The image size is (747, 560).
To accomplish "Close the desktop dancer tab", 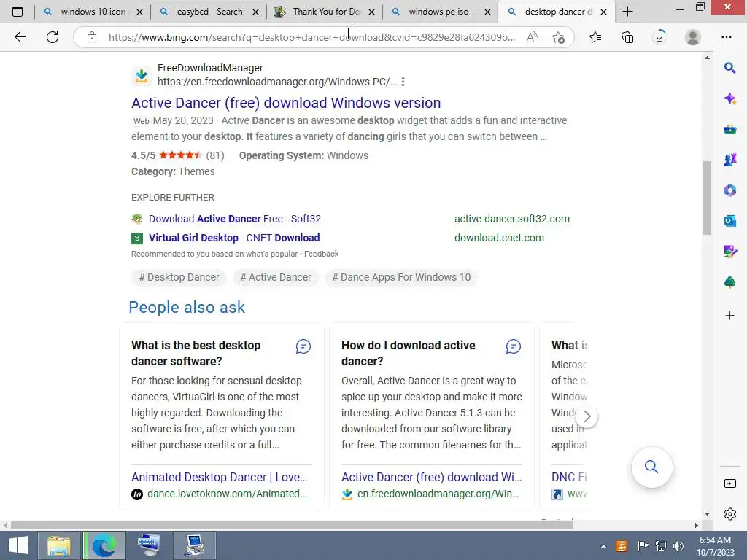I will (x=603, y=12).
